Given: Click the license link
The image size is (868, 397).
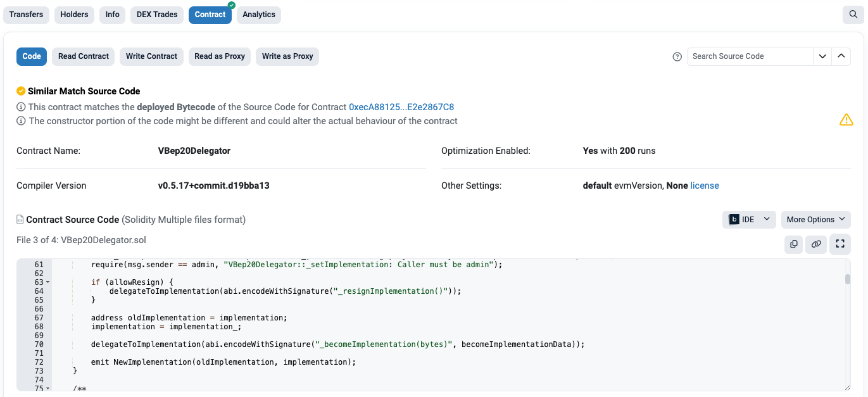Looking at the screenshot, I should pos(705,186).
